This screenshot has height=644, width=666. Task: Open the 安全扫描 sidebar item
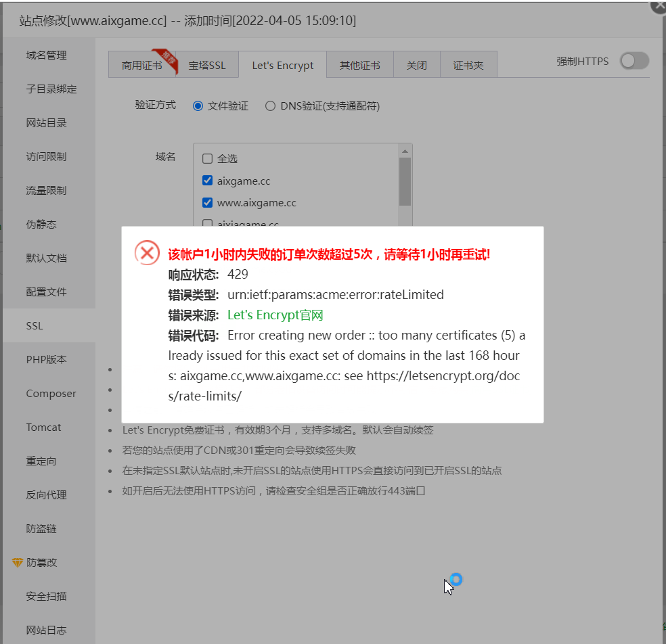point(46,597)
